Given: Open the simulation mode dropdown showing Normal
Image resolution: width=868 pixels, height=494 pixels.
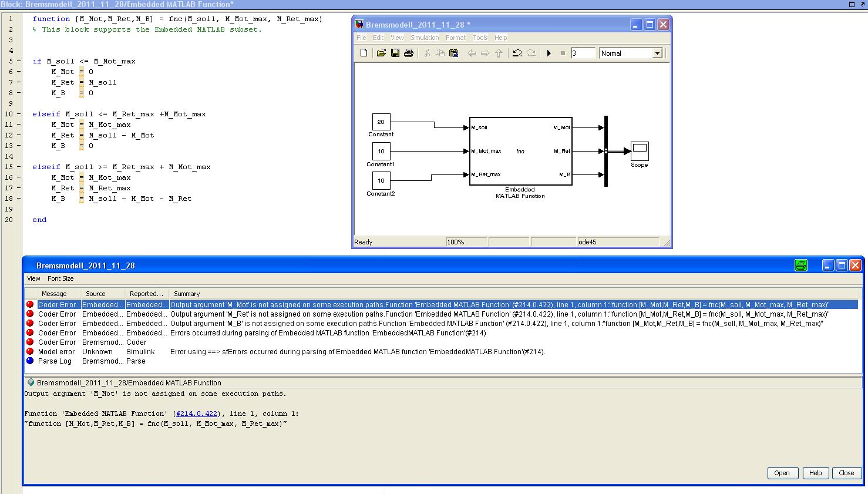Looking at the screenshot, I should (657, 53).
